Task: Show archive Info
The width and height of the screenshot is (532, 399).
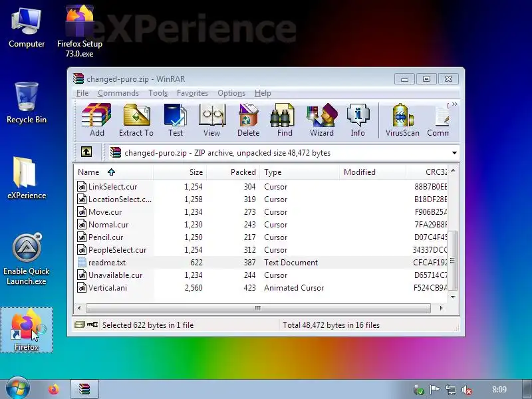Action: [x=358, y=120]
